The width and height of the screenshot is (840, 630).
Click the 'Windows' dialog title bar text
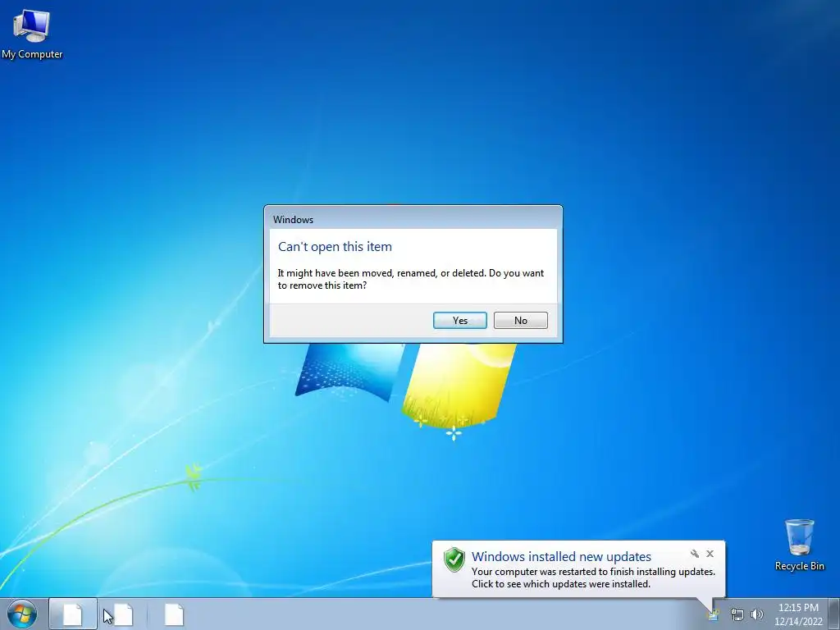click(x=293, y=220)
